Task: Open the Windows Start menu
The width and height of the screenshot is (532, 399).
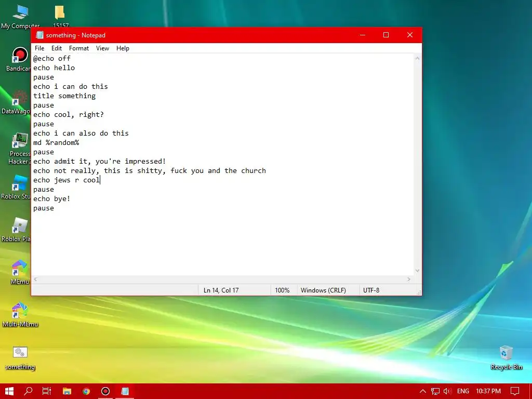Action: pos(9,391)
